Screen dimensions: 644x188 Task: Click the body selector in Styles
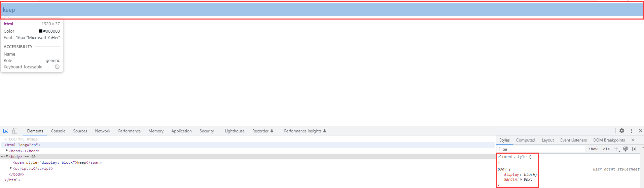pyautogui.click(x=502, y=169)
